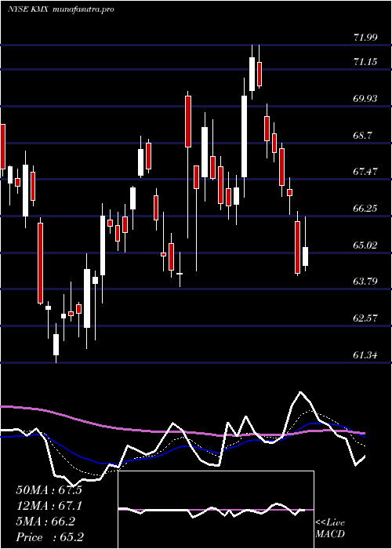This screenshot has width=392, height=549.
Task: Click the 63.79 price level label
Action: 365,282
